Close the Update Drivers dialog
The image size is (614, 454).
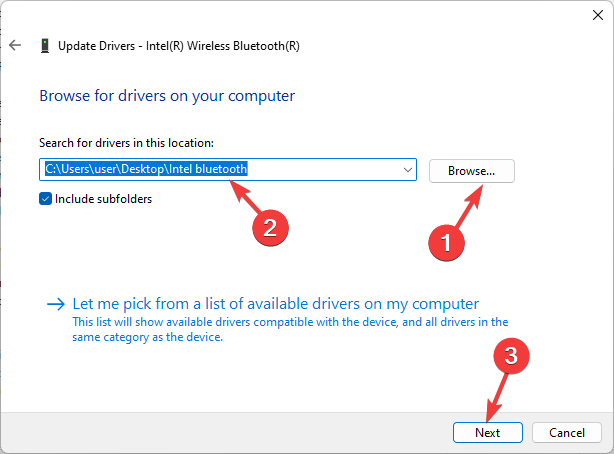598,15
